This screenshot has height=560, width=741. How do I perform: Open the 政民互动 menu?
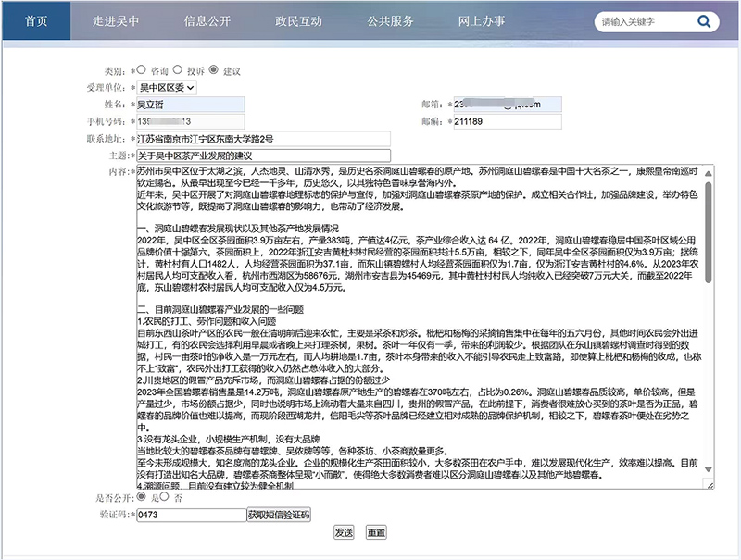[298, 20]
